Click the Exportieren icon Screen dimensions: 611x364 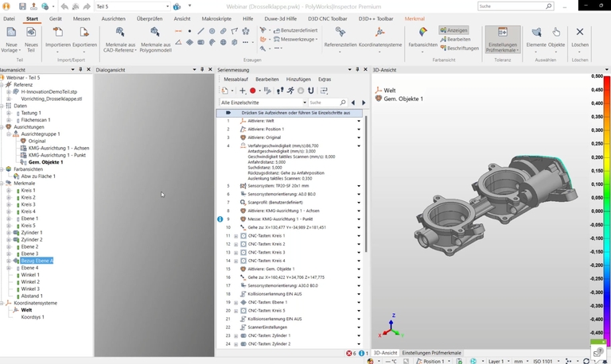click(84, 32)
